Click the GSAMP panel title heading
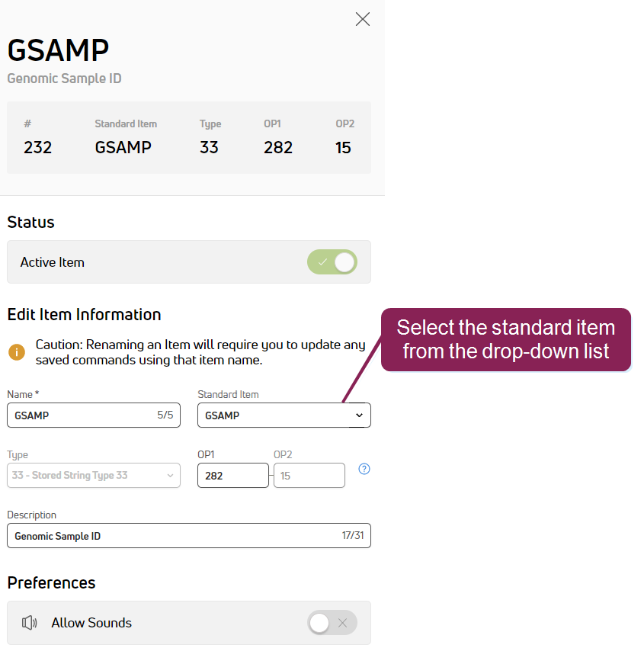 59,50
